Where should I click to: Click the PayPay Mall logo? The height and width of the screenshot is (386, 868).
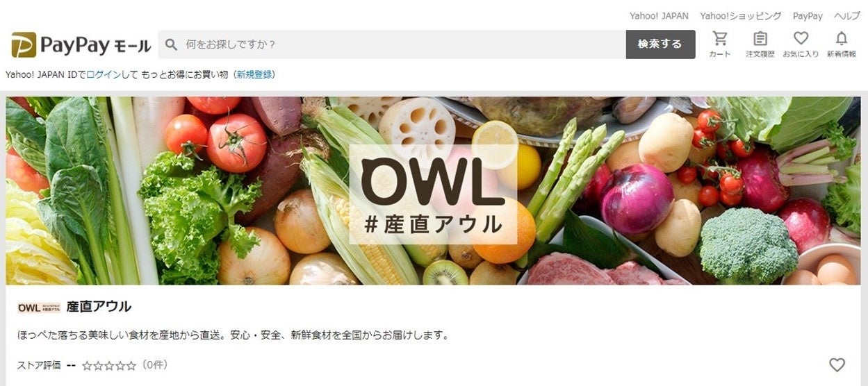click(x=81, y=45)
